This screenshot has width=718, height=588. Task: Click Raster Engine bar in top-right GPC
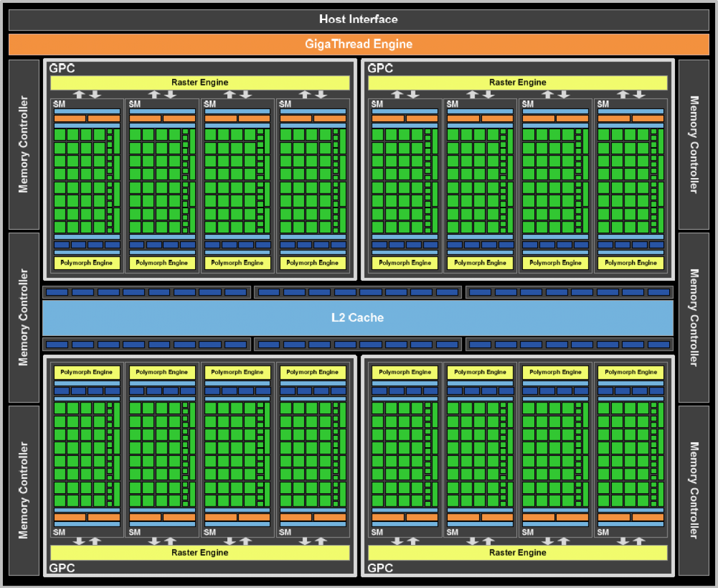518,83
